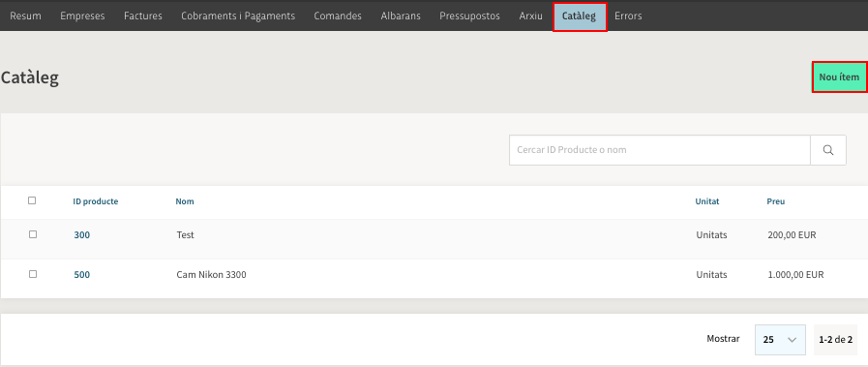The image size is (868, 367).
Task: Check the box for product 300
Action: coord(33,234)
